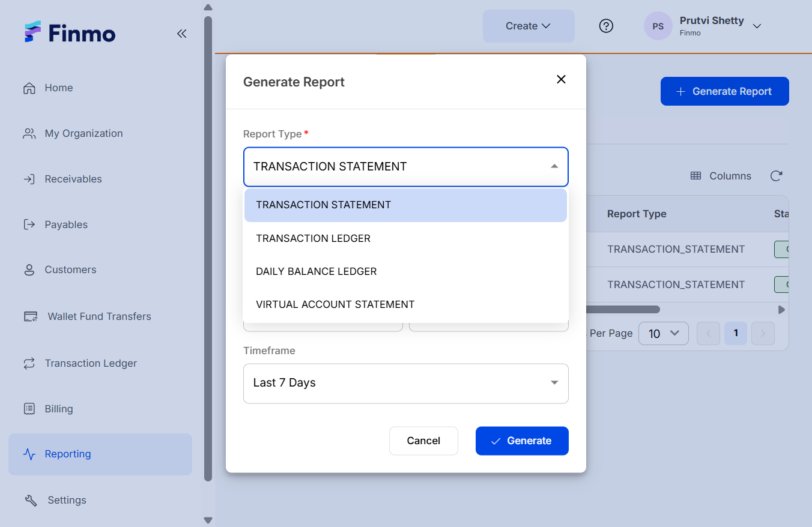Click the Prutvi Shetty name text
The image size is (812, 527).
pos(712,20)
